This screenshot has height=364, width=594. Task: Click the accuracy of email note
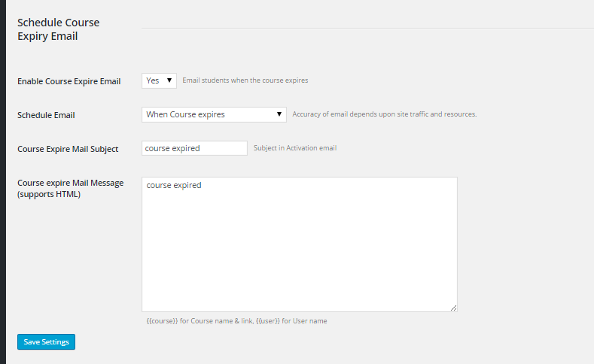click(x=385, y=114)
